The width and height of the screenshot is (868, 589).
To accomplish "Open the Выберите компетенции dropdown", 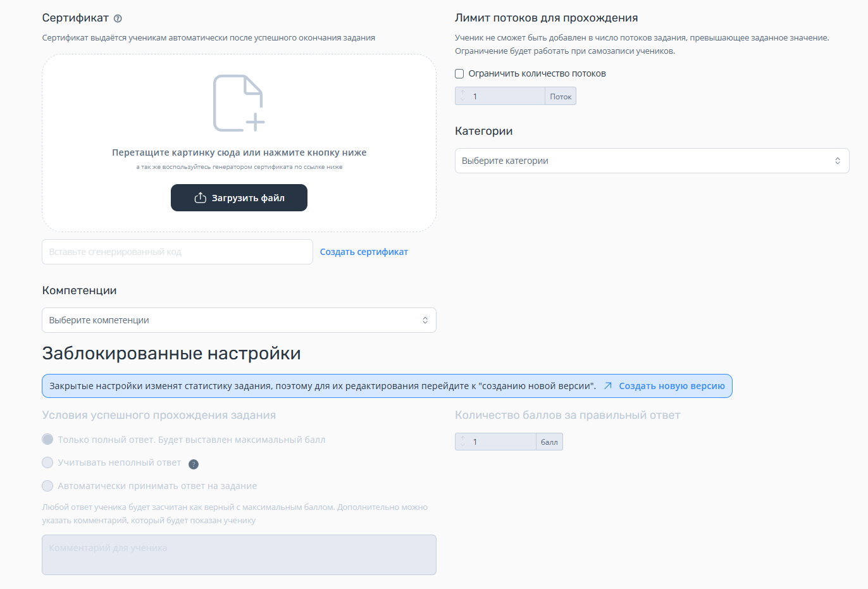I will (239, 320).
